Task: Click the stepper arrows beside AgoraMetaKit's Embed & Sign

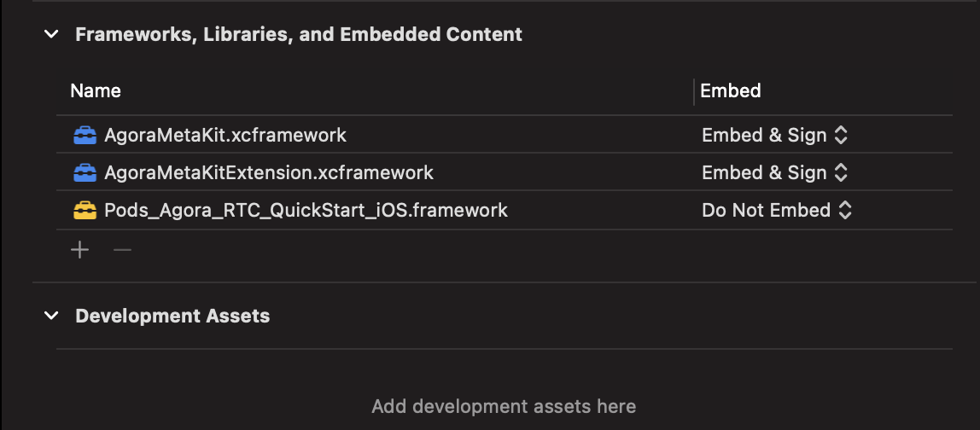Action: (841, 135)
